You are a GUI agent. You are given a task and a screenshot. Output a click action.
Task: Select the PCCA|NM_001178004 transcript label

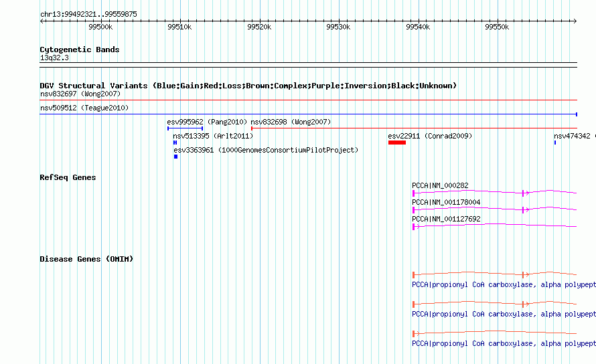tap(446, 202)
